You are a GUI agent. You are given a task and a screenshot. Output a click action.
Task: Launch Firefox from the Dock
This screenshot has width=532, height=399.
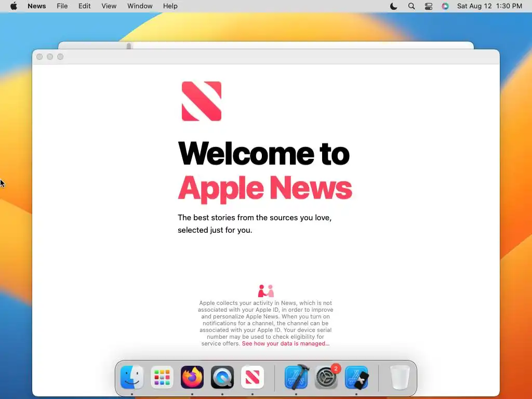click(192, 377)
